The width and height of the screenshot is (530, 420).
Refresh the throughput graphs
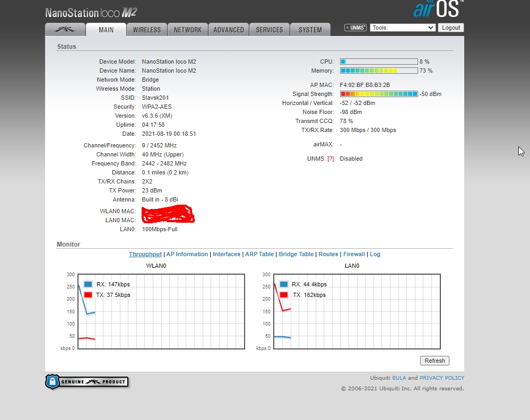pos(435,361)
